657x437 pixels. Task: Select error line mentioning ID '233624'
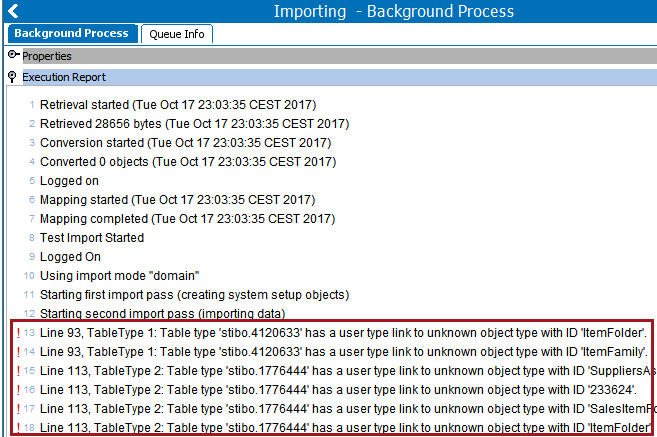point(338,390)
